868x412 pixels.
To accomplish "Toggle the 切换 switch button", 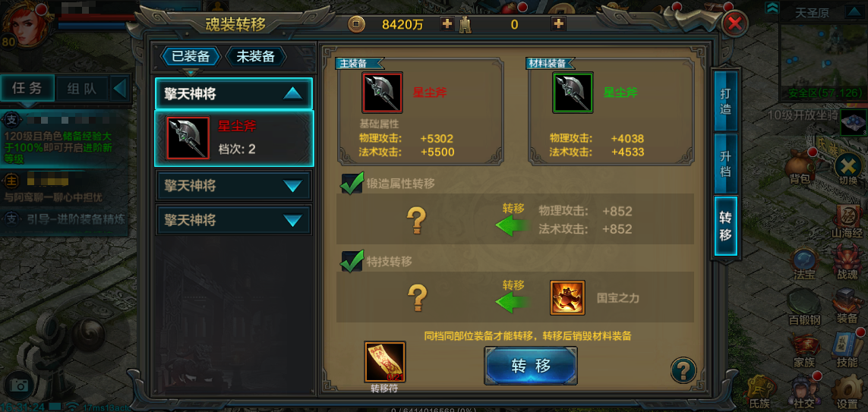I will coord(848,169).
